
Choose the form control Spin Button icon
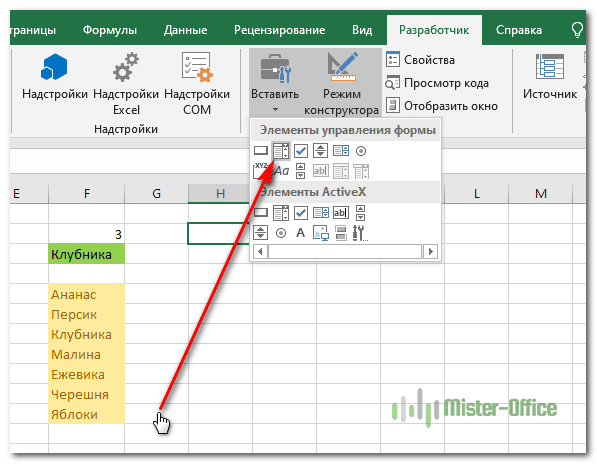point(321,151)
